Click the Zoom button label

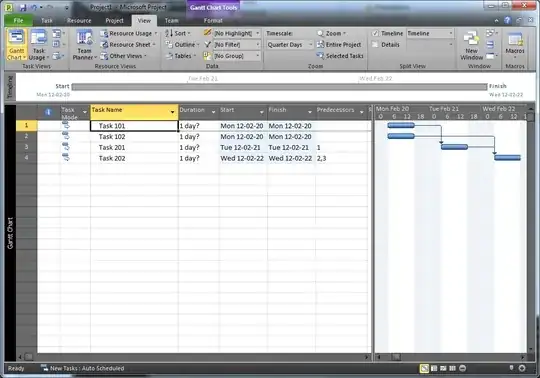(x=333, y=33)
